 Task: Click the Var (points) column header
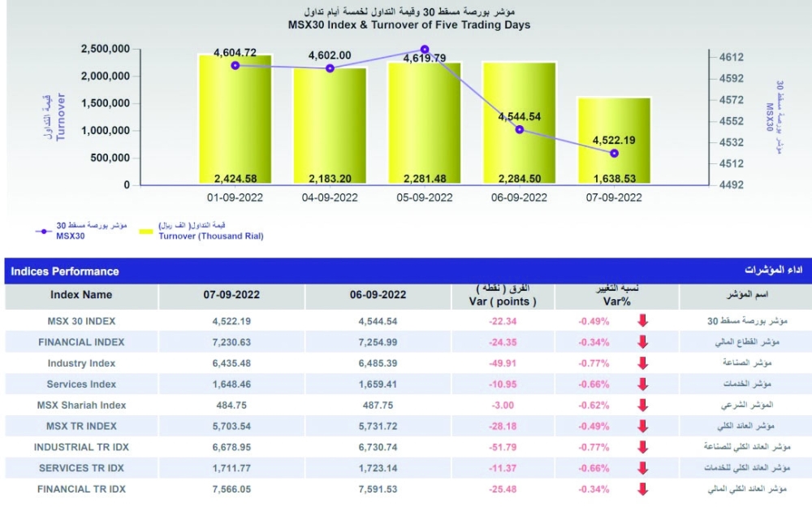(503, 296)
